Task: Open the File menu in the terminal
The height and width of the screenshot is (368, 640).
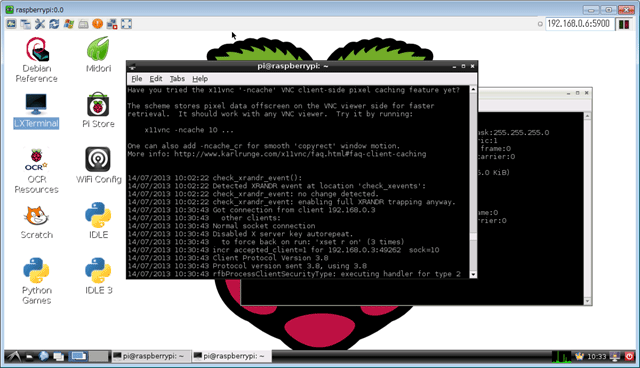Action: [x=137, y=79]
